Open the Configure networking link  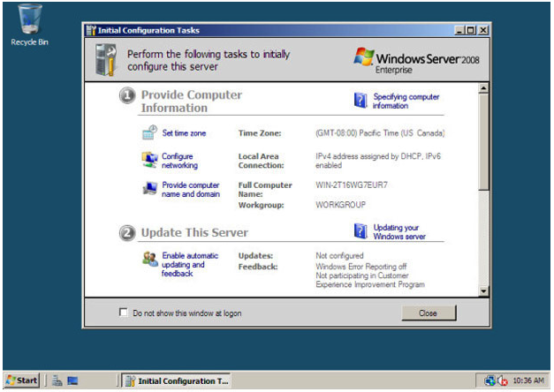click(x=179, y=161)
